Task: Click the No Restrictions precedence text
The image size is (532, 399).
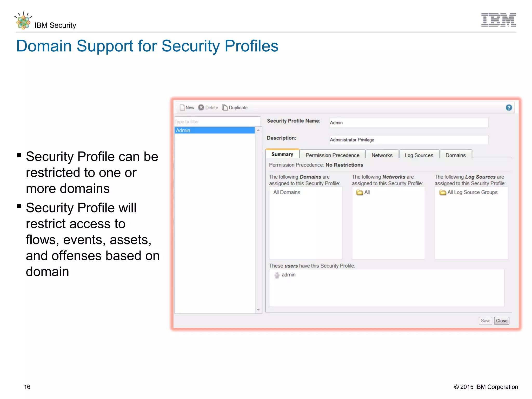Action: click(344, 165)
